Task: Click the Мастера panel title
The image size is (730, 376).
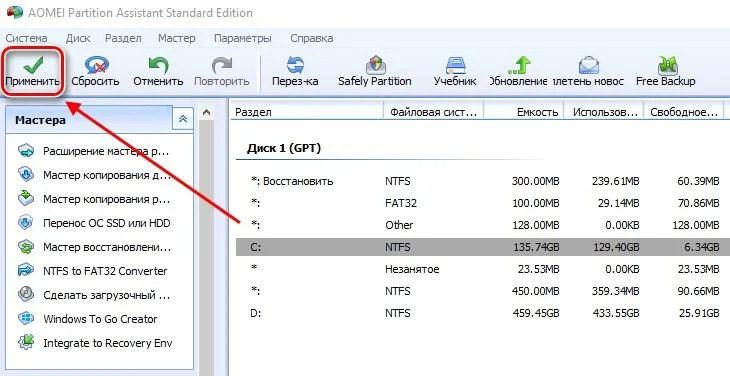Action: coord(41,120)
